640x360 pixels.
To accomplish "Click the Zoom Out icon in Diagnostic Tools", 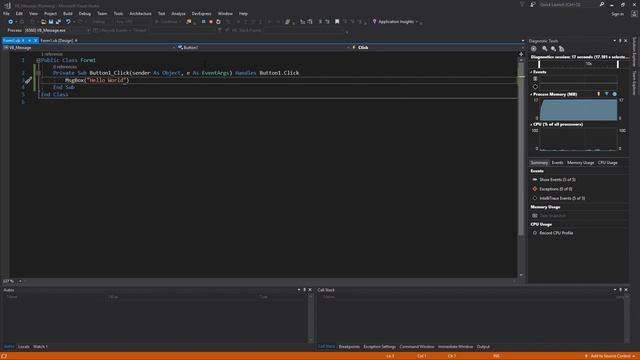I will 553,49.
